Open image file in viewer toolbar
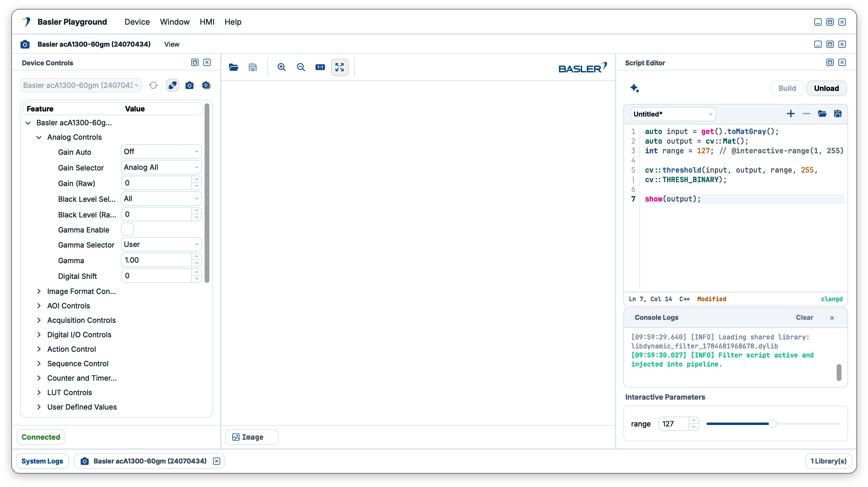 (233, 67)
